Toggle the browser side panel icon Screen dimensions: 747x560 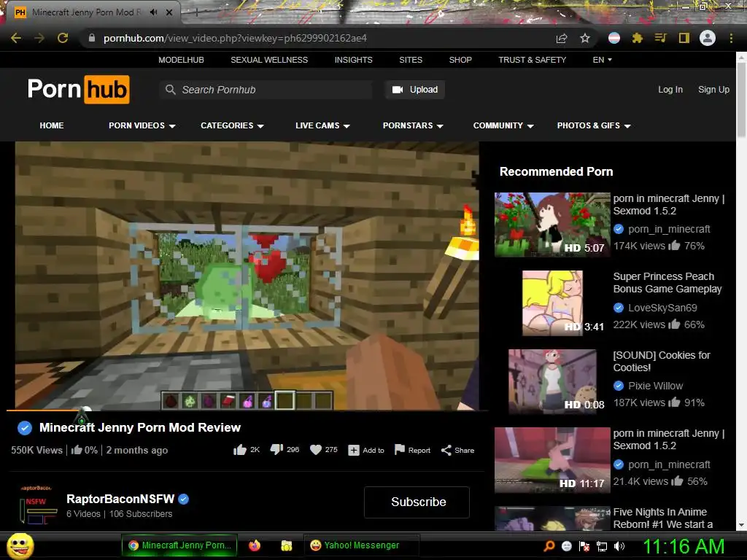[x=684, y=38]
